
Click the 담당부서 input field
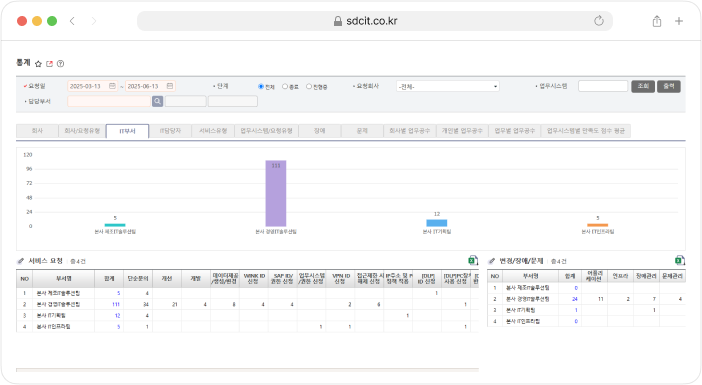point(109,101)
